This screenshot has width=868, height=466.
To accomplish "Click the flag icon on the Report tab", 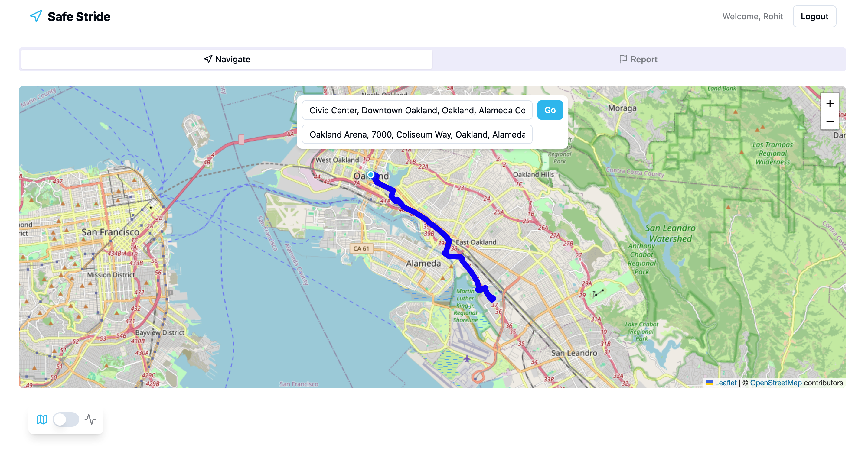I will [x=623, y=59].
